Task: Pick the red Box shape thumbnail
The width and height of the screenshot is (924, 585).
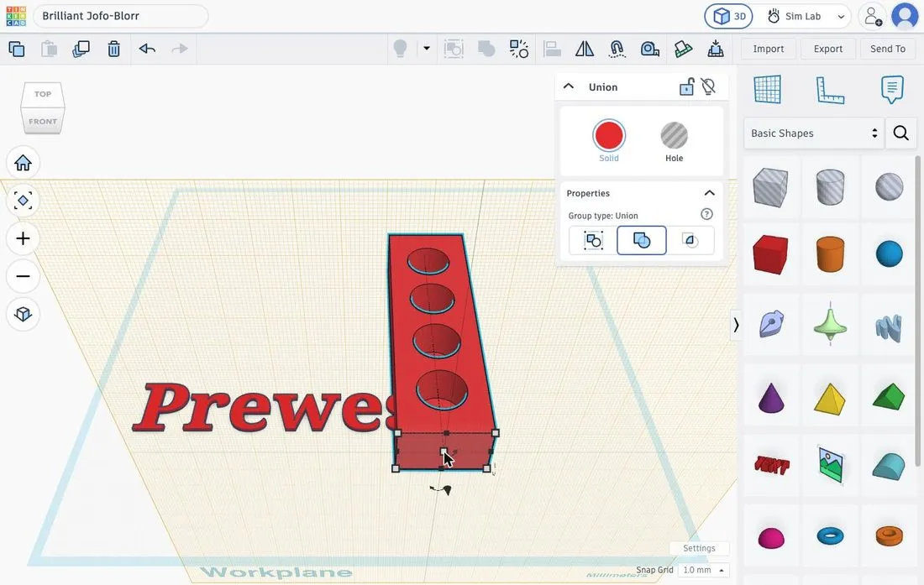Action: point(770,254)
